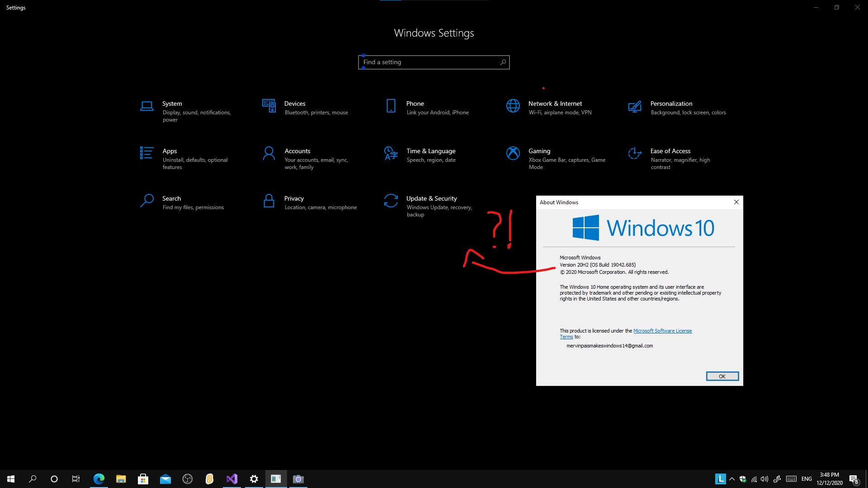Screen dimensions: 868x488
Task: Click 'Wi-Fi, airplane mode, VPN' description
Action: (560, 113)
